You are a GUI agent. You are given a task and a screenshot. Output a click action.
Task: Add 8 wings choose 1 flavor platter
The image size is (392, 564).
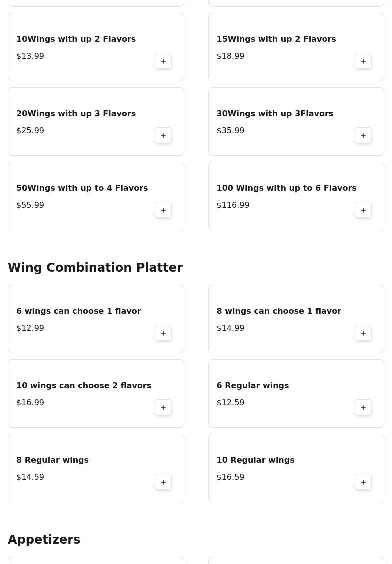coord(363,333)
